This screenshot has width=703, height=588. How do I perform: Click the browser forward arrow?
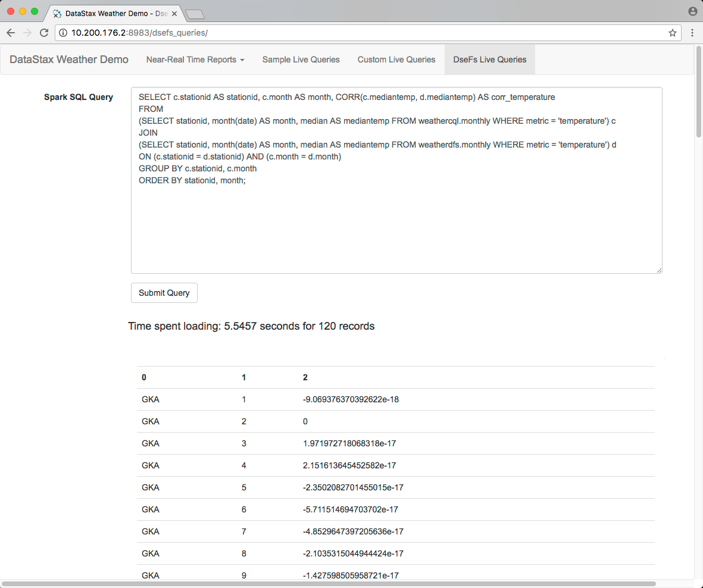(27, 33)
